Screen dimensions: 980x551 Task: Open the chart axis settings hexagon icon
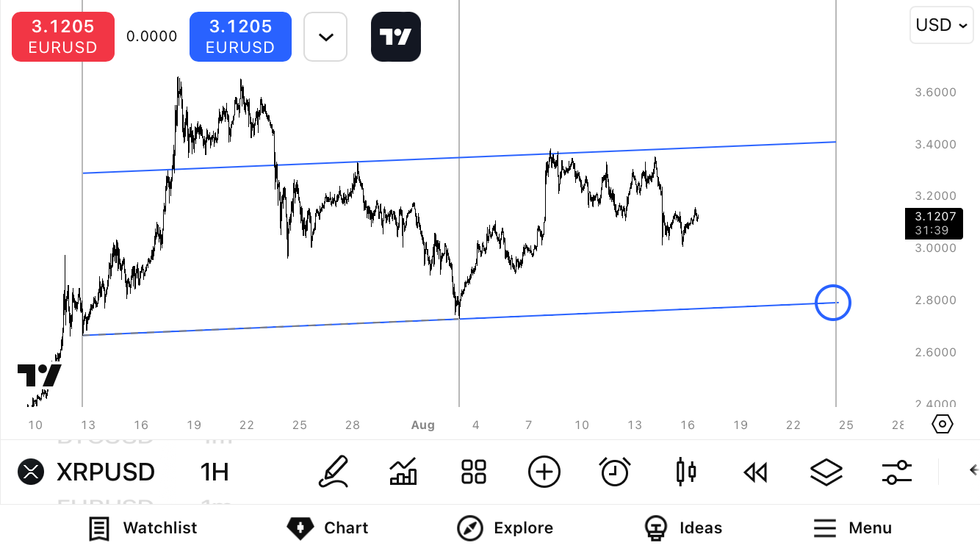click(x=943, y=424)
